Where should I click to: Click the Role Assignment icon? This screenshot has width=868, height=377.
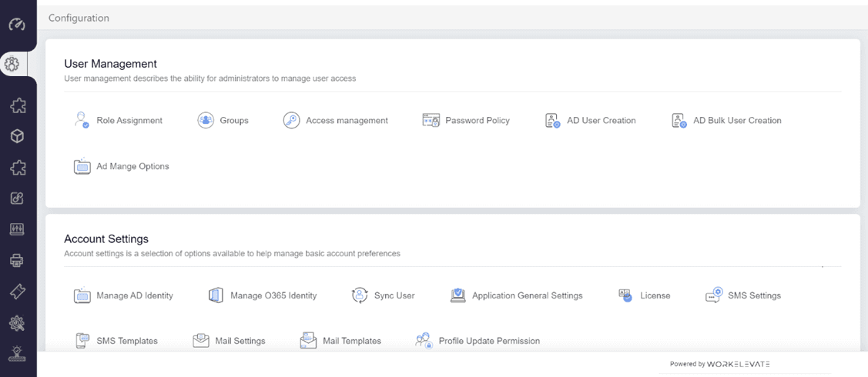pyautogui.click(x=82, y=120)
